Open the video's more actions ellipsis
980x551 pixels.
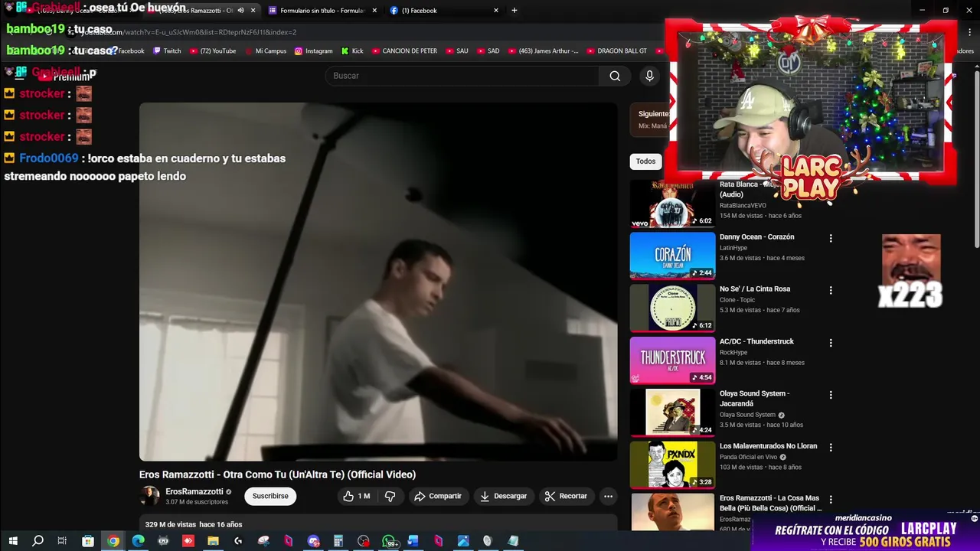(x=608, y=496)
